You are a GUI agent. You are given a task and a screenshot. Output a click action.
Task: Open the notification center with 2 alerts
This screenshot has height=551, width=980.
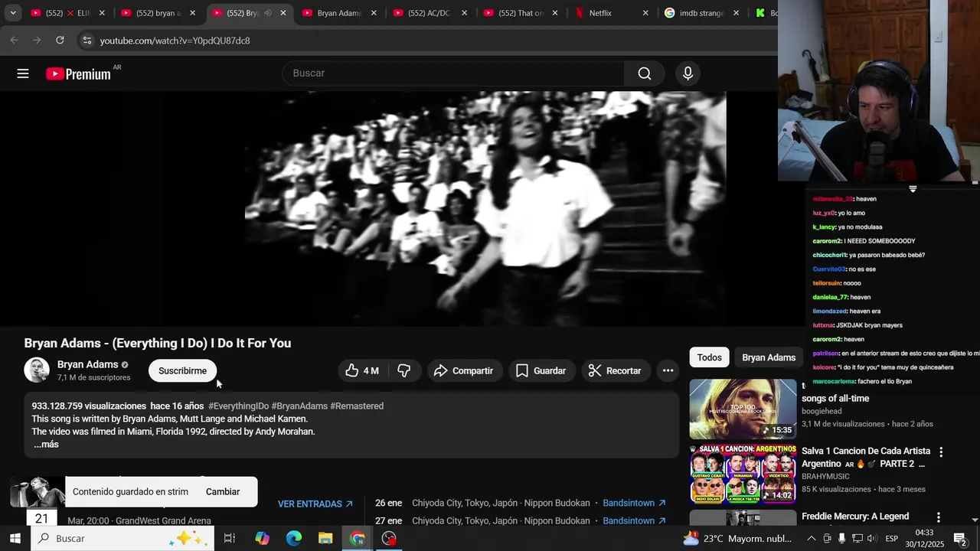[960, 539]
